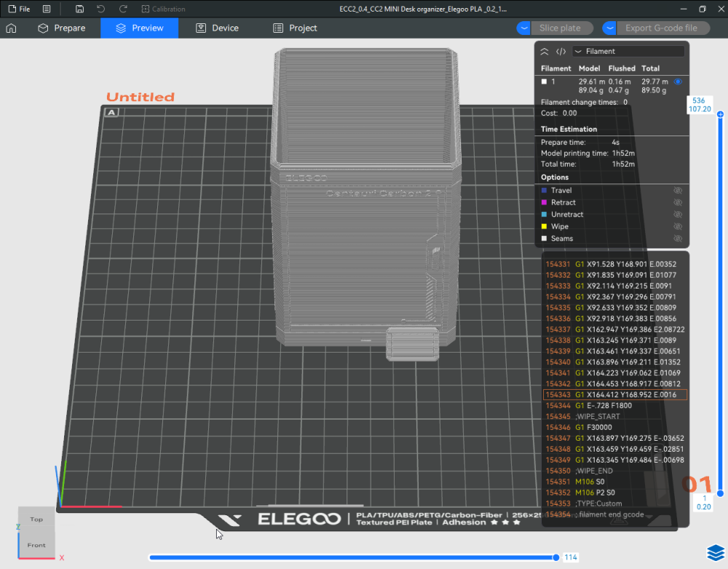Toggle visibility of filament 1
The image size is (728, 569).
point(678,82)
